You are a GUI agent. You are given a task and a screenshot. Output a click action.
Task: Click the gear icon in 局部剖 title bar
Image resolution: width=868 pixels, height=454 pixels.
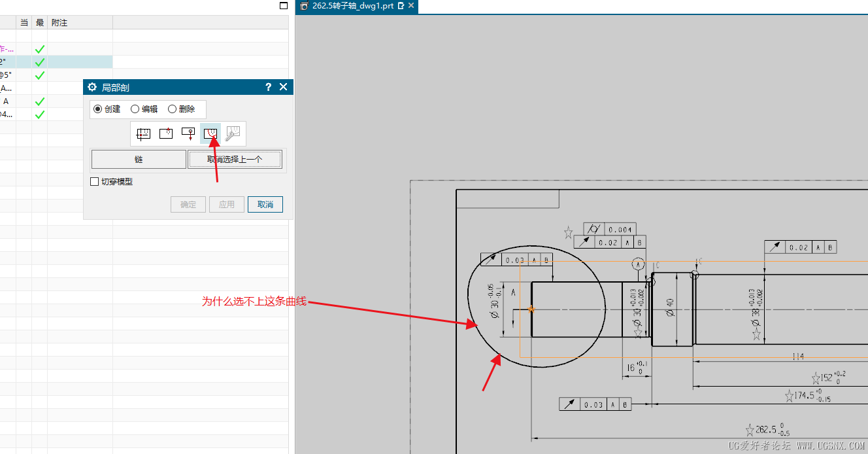coord(92,87)
